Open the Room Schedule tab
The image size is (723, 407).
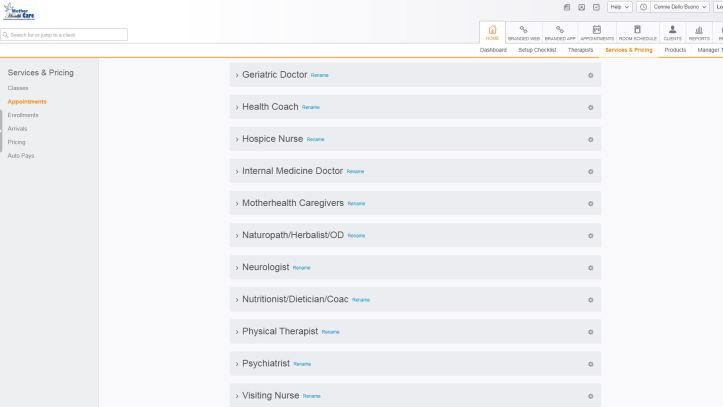637,33
